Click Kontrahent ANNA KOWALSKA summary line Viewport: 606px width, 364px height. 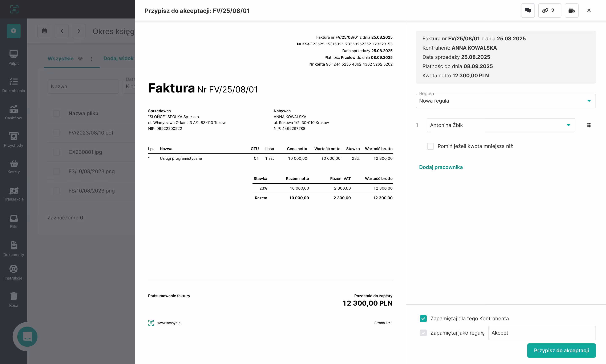click(459, 48)
